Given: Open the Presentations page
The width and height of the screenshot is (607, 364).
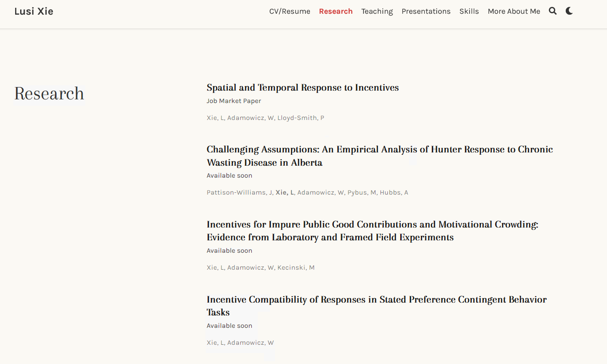Looking at the screenshot, I should [426, 11].
